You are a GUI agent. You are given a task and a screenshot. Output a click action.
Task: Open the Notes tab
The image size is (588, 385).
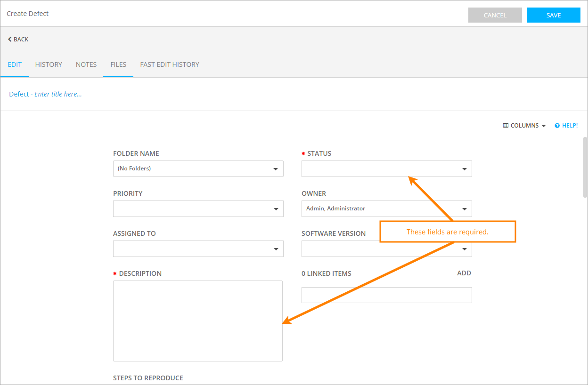[x=86, y=64]
